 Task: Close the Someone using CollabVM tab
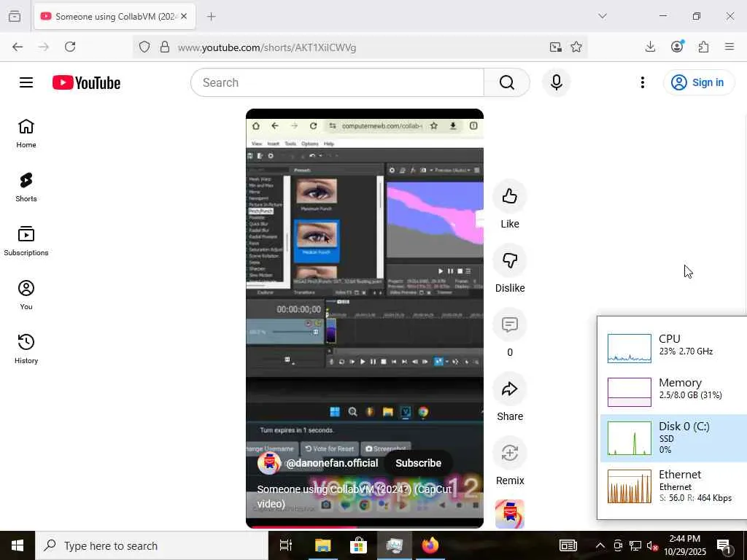pos(184,16)
